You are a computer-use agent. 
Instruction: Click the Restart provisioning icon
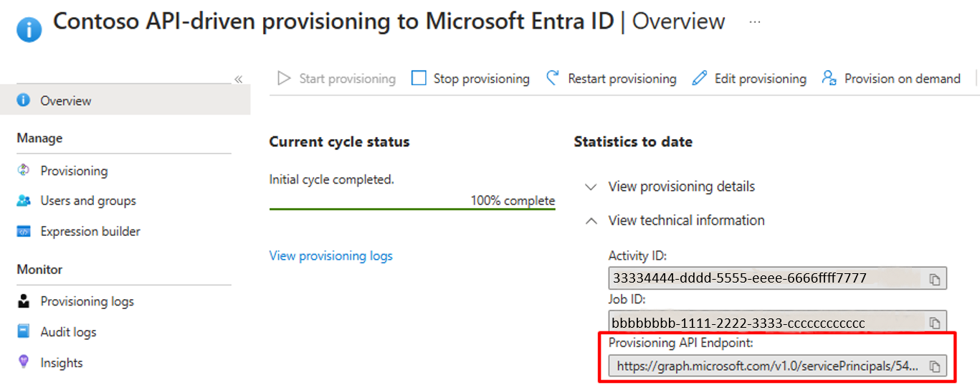(553, 78)
